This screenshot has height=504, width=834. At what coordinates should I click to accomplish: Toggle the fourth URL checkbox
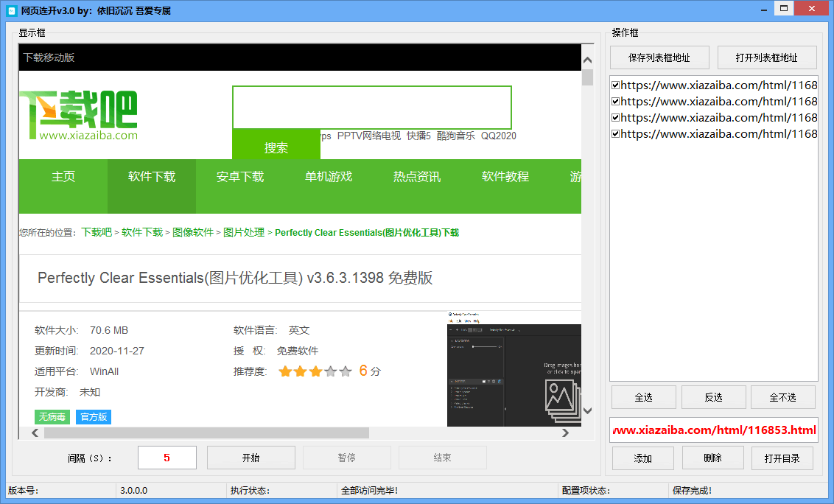point(615,133)
